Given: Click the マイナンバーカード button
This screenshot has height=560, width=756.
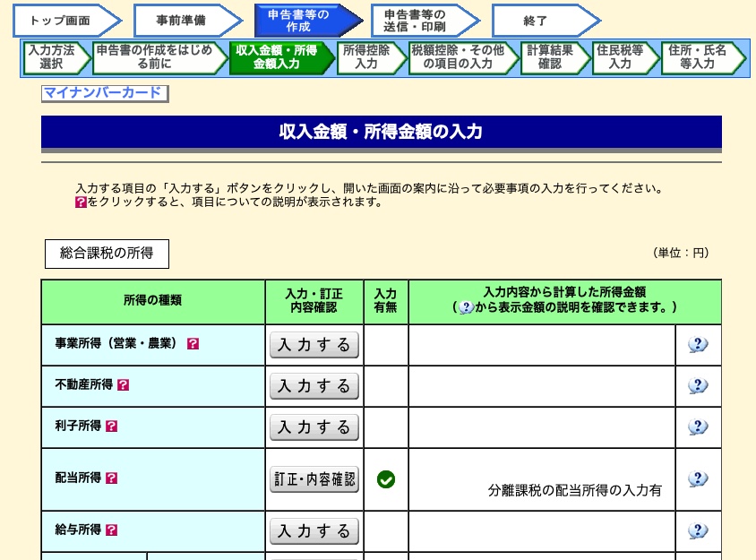Looking at the screenshot, I should coord(105,93).
